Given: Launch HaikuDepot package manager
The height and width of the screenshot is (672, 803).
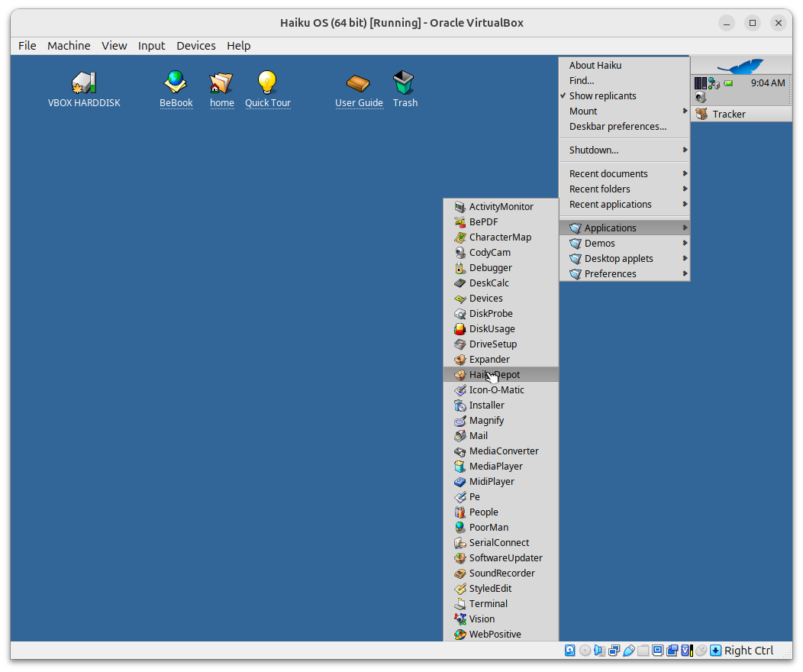Looking at the screenshot, I should pos(501,374).
